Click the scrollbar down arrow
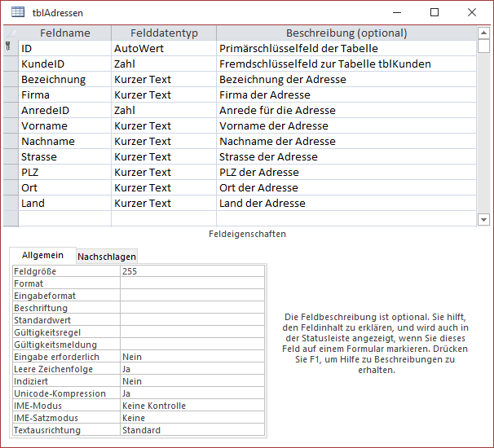This screenshot has width=494, height=448. click(x=483, y=219)
